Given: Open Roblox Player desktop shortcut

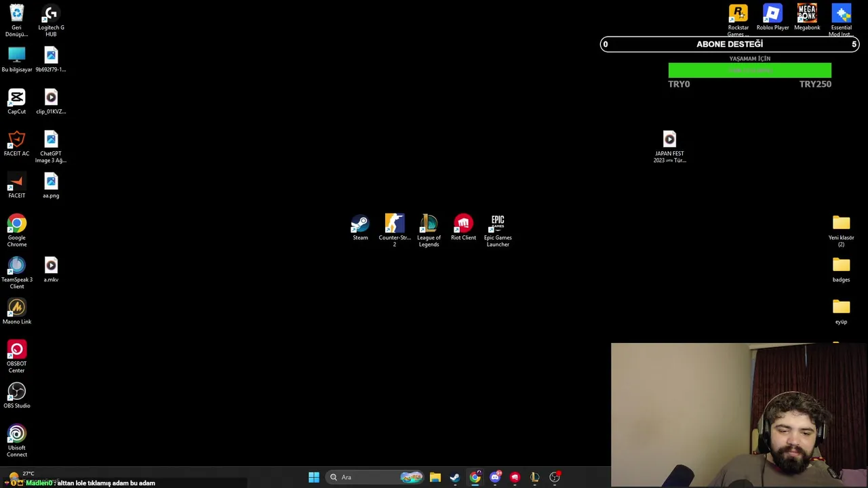Looking at the screenshot, I should coord(772,17).
